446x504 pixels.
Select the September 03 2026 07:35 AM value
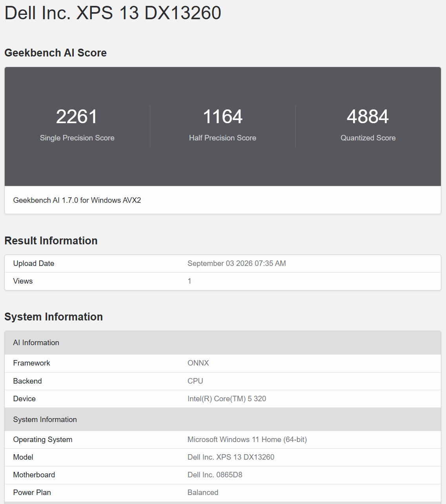[237, 264]
